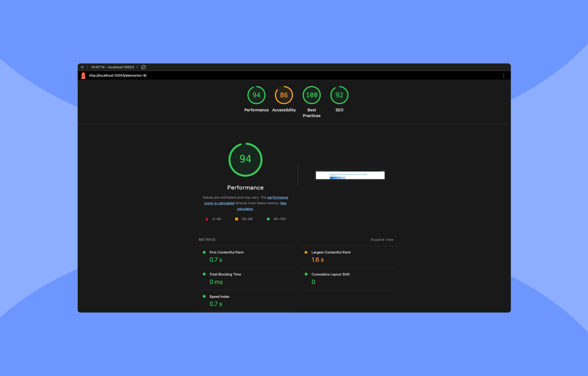Click the green dot beside Cumulative Layout Shift

coord(306,274)
